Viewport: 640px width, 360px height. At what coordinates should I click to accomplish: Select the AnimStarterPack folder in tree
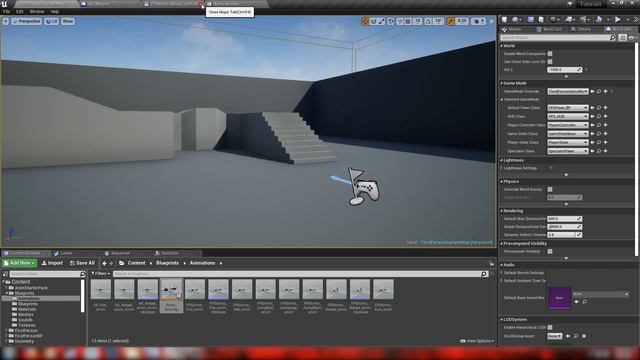pyautogui.click(x=31, y=288)
